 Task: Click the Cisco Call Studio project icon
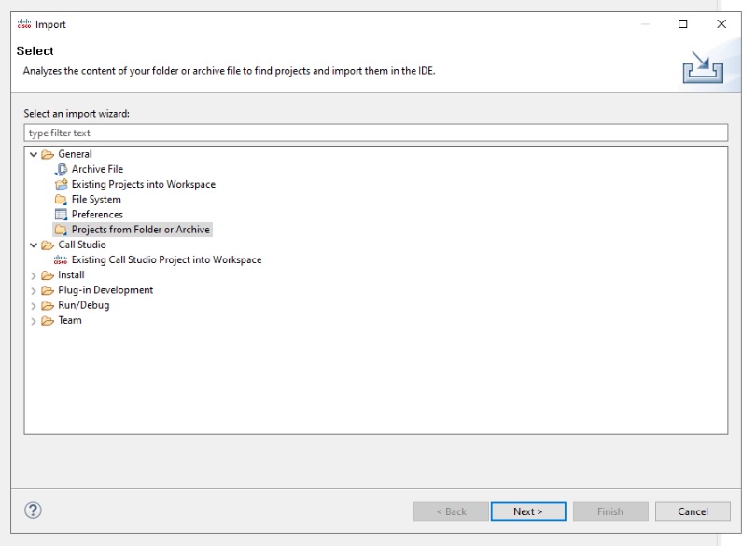[x=62, y=260]
